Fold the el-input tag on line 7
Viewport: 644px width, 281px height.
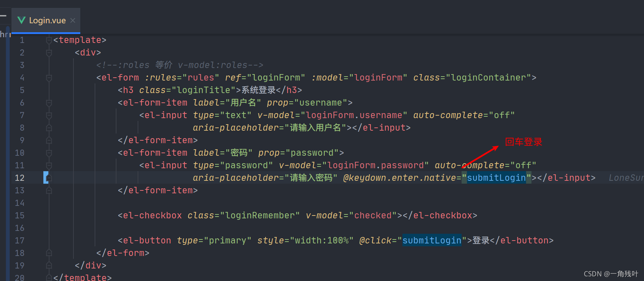49,115
